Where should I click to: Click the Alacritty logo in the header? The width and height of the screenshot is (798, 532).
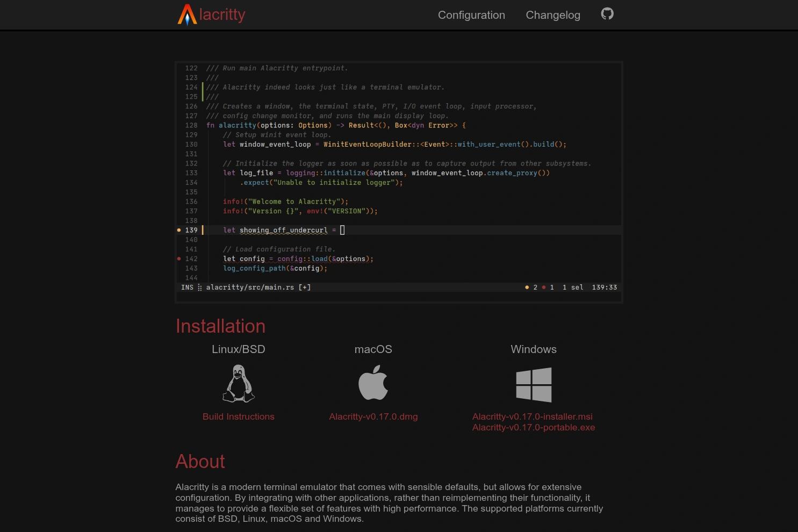(211, 15)
